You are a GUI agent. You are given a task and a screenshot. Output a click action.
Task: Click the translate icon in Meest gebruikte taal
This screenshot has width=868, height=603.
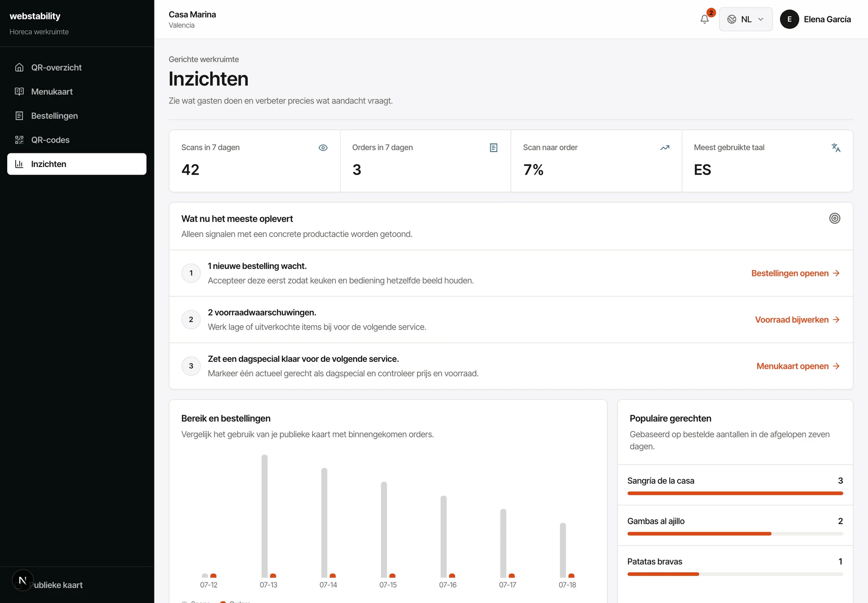(836, 147)
